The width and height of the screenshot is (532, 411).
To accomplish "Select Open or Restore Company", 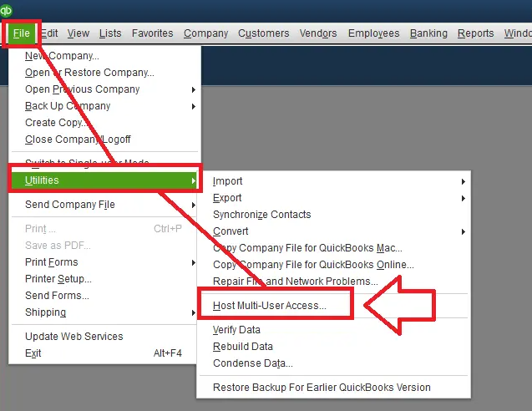I will click(x=105, y=73).
